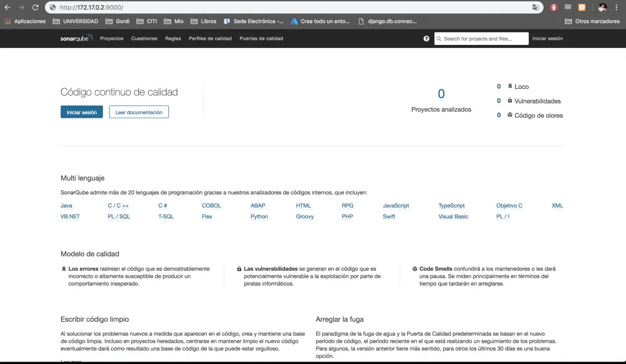Open Aplicaciones apps grid bookmark
This screenshot has width=626, height=364.
pos(25,21)
